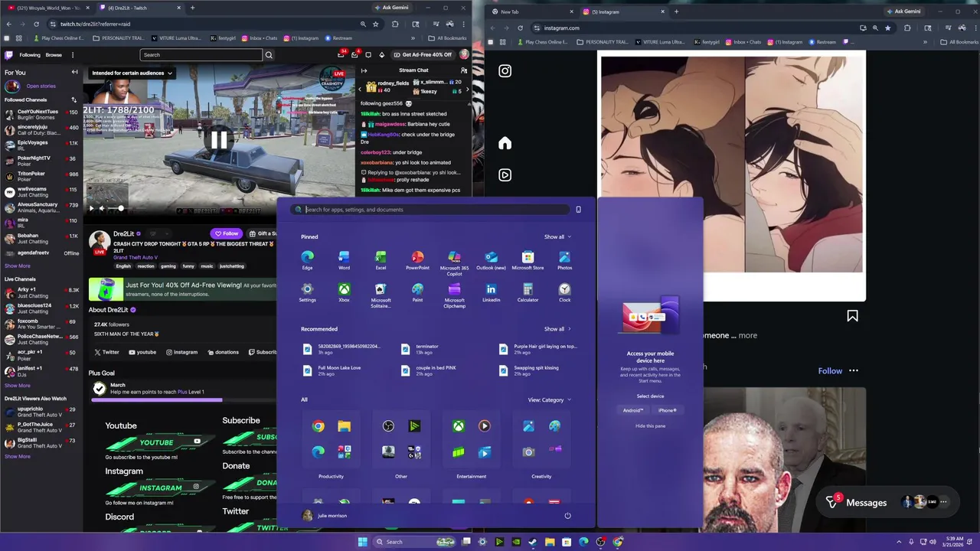Expand Recommended Show all
Screen dimensions: 980x551
point(557,329)
